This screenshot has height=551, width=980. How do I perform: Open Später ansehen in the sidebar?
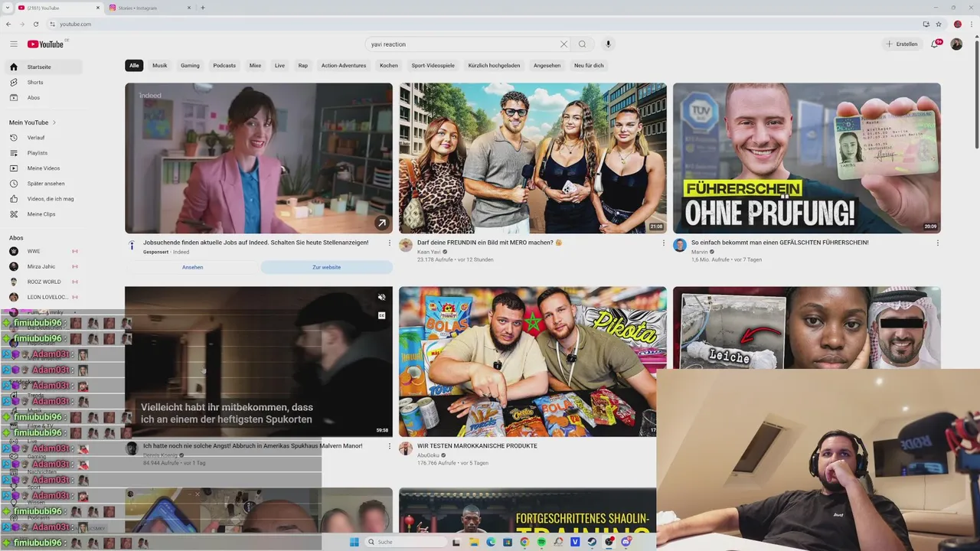44,184
